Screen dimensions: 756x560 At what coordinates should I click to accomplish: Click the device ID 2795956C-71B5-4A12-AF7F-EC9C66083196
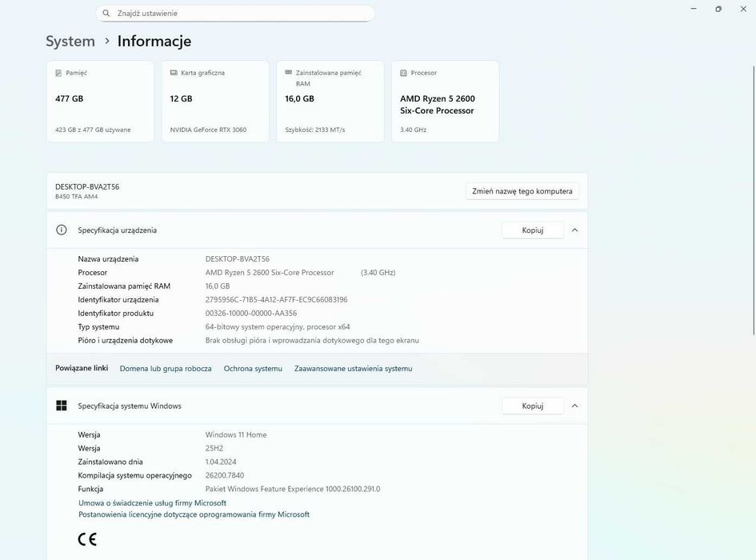coord(276,299)
